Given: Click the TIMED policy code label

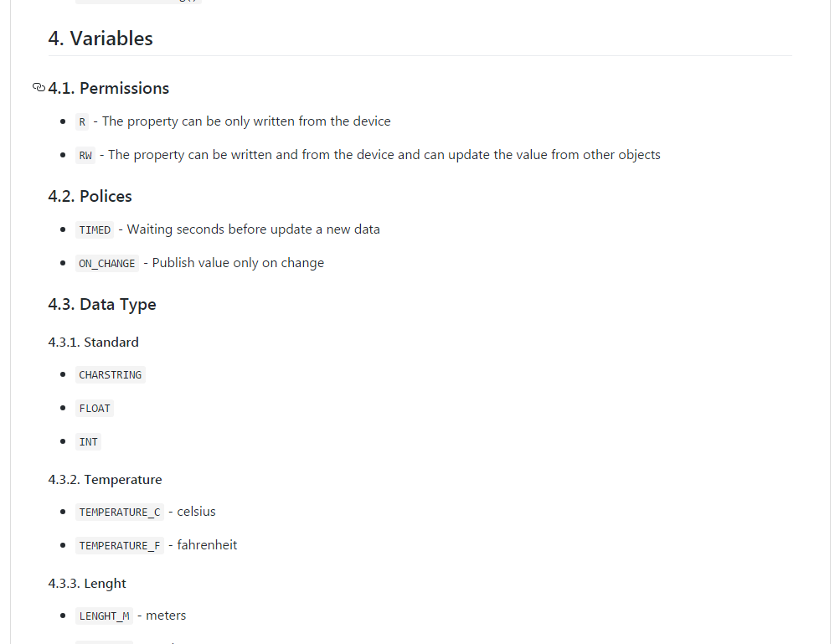Looking at the screenshot, I should coord(95,230).
